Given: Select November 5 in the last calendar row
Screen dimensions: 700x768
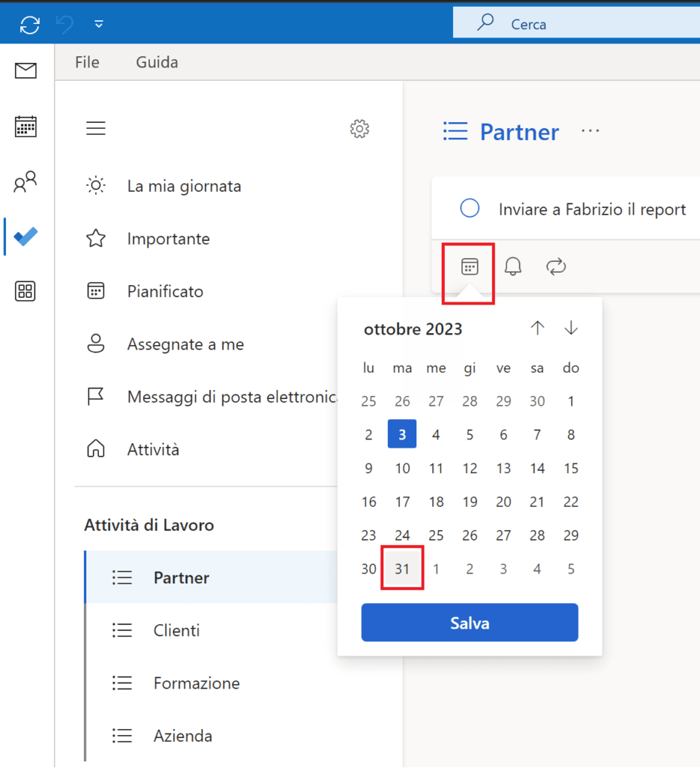Looking at the screenshot, I should click(x=571, y=568).
